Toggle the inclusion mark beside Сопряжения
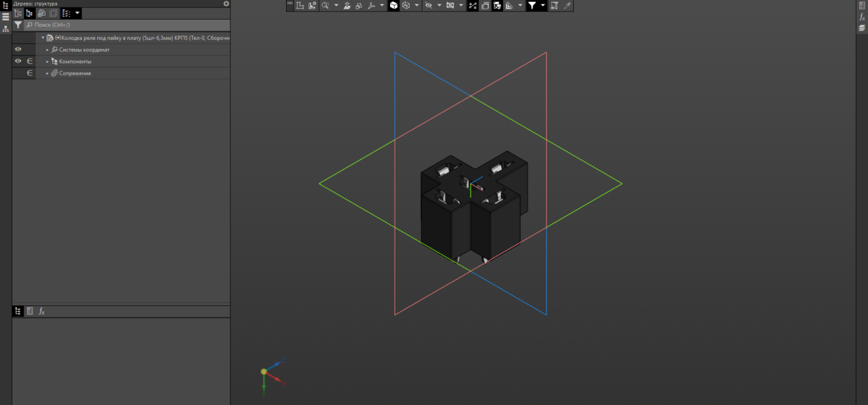This screenshot has width=868, height=405. [30, 73]
